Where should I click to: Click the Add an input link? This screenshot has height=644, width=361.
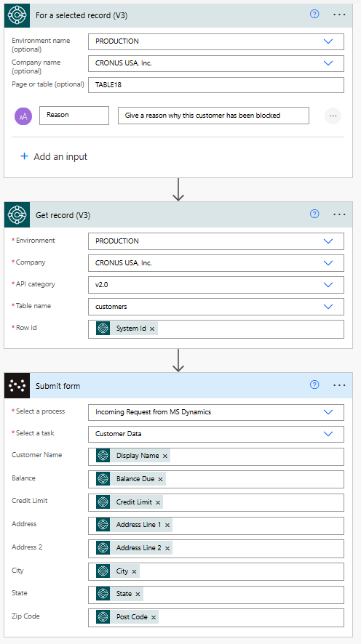(54, 156)
